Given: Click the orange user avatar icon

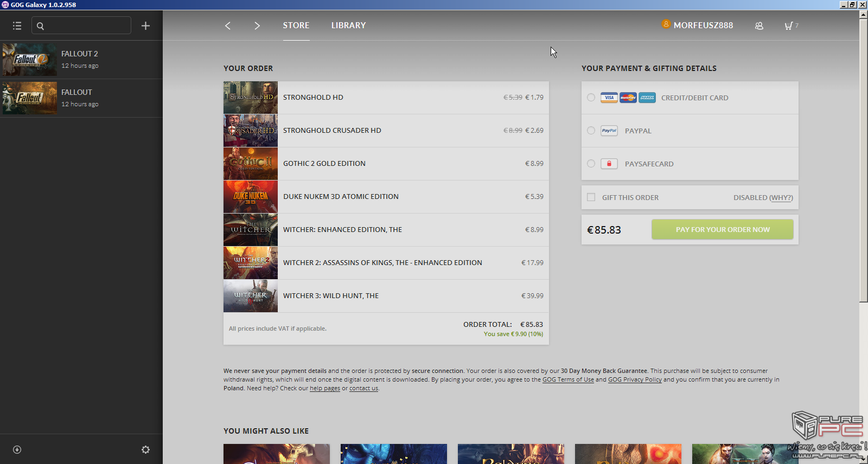Looking at the screenshot, I should (x=666, y=24).
